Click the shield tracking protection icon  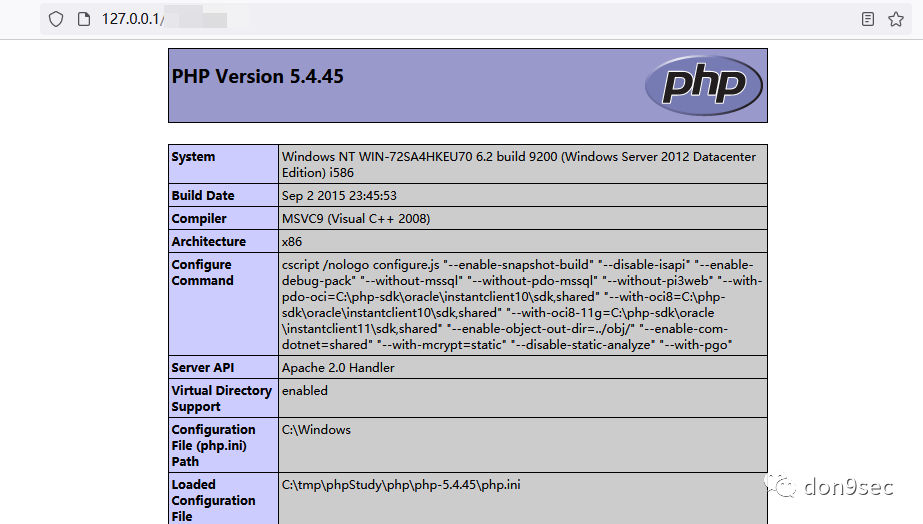click(56, 19)
